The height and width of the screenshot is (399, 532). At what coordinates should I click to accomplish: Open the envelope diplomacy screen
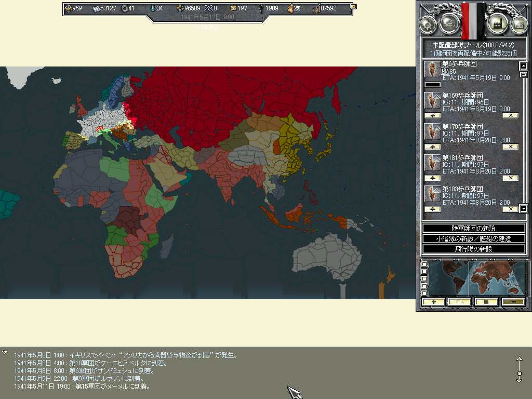pyautogui.click(x=520, y=25)
